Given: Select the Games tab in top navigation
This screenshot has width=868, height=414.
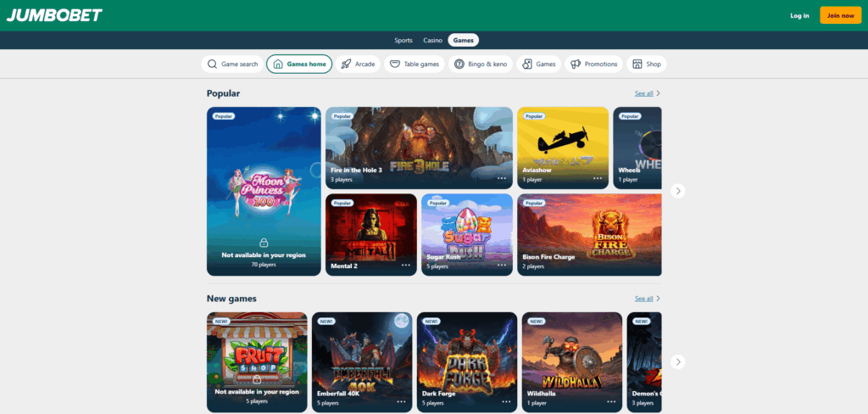Looking at the screenshot, I should (x=464, y=41).
